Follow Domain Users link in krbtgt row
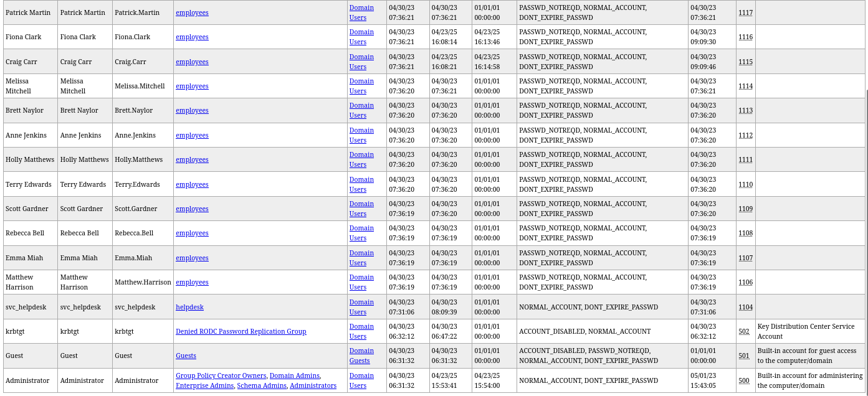 coord(361,331)
